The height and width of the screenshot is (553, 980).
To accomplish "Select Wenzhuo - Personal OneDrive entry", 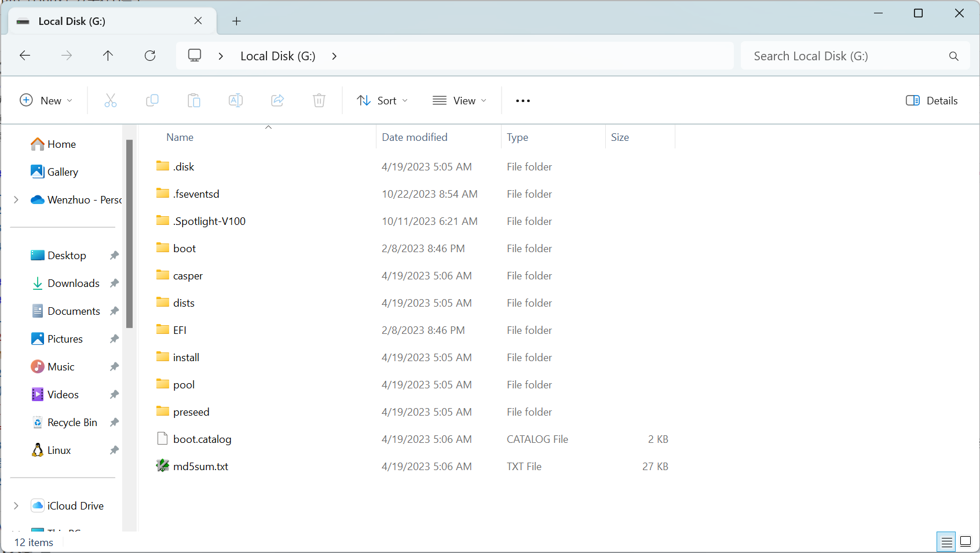I will 76,199.
